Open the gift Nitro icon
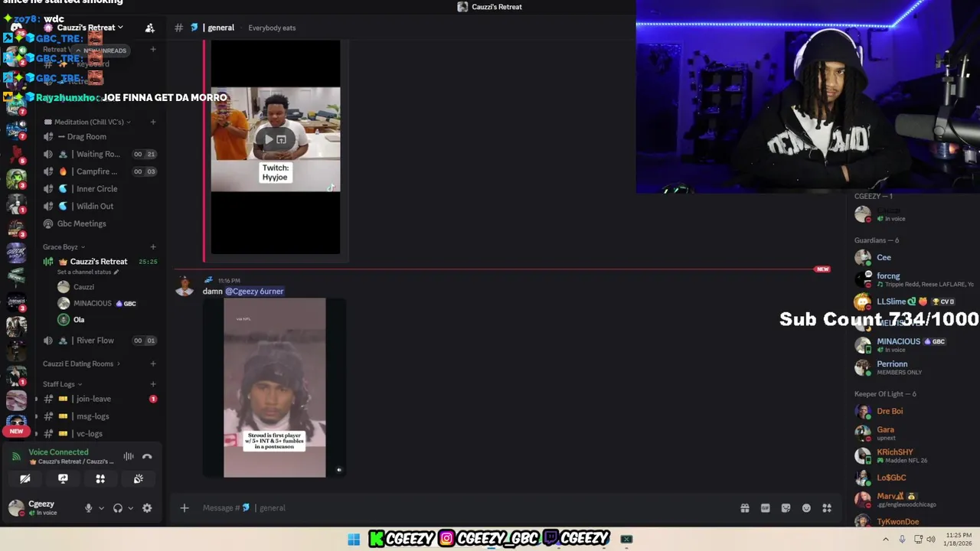Image resolution: width=980 pixels, height=551 pixels. click(745, 508)
